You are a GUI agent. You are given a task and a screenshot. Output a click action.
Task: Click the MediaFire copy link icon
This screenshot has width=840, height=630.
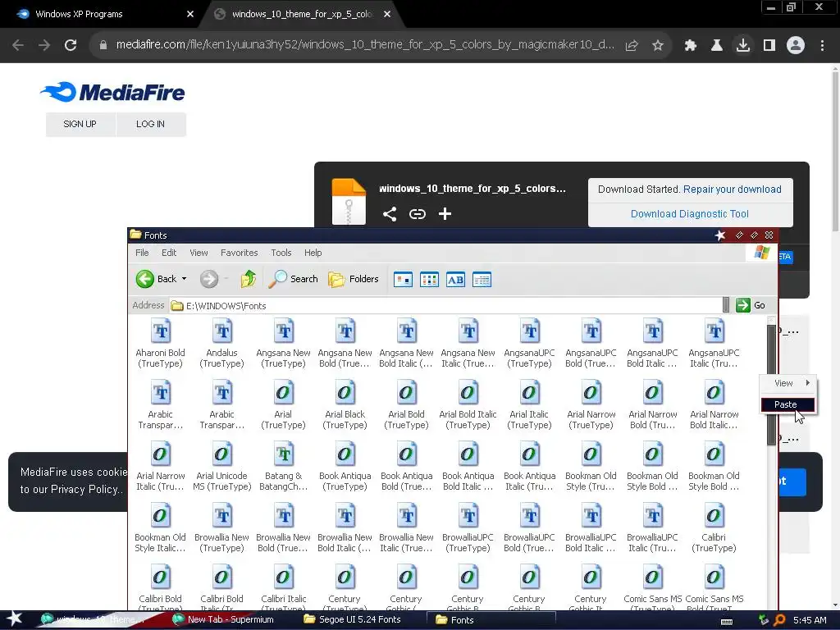coord(418,214)
